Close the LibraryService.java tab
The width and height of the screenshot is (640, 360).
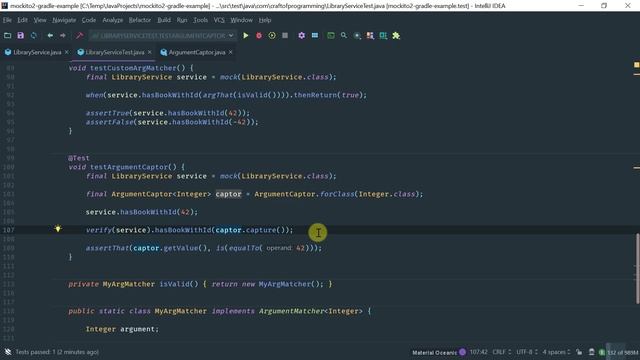[x=67, y=52]
